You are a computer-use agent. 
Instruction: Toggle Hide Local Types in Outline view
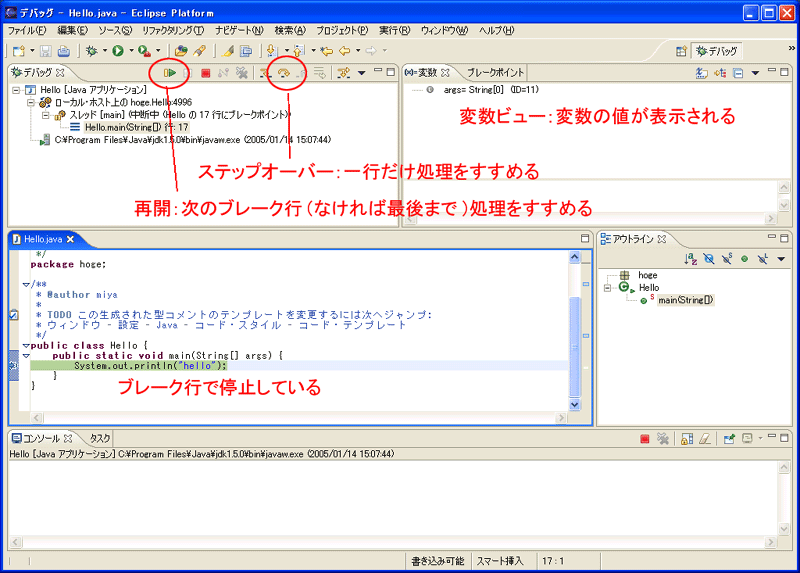763,259
